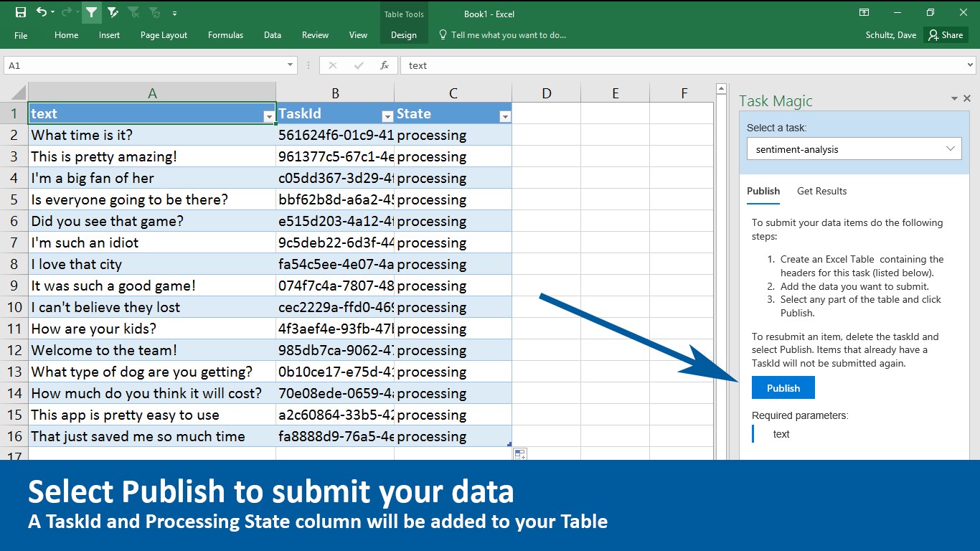This screenshot has height=551, width=980.
Task: Switch to the Data ribbon tab
Action: point(273,35)
